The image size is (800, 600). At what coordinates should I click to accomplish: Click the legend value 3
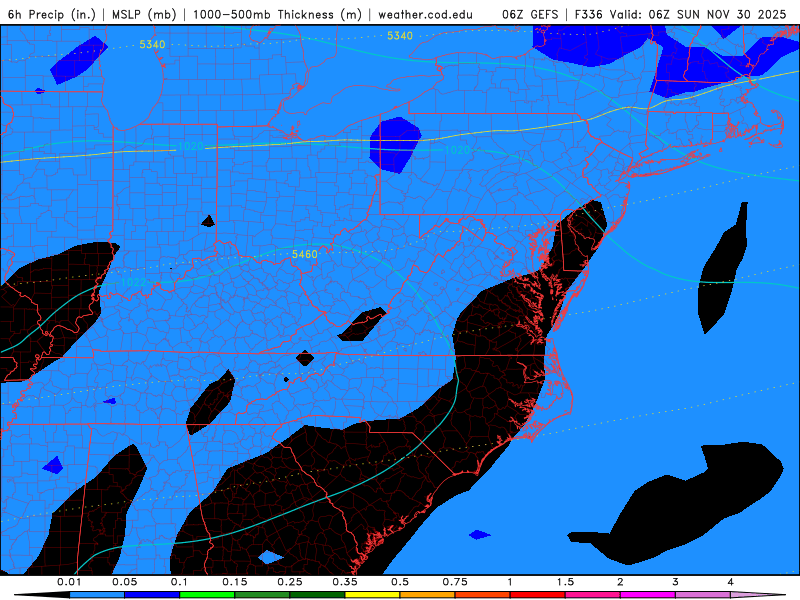675,582
